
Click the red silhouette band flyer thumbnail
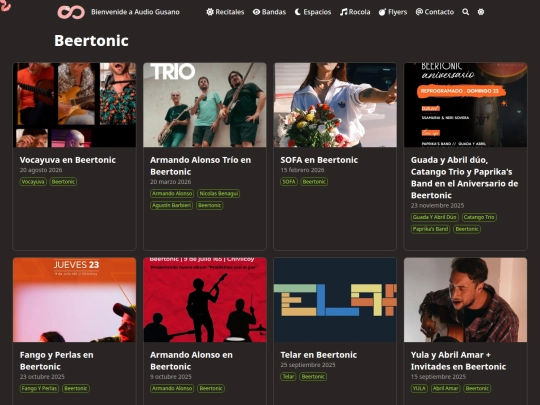point(205,300)
